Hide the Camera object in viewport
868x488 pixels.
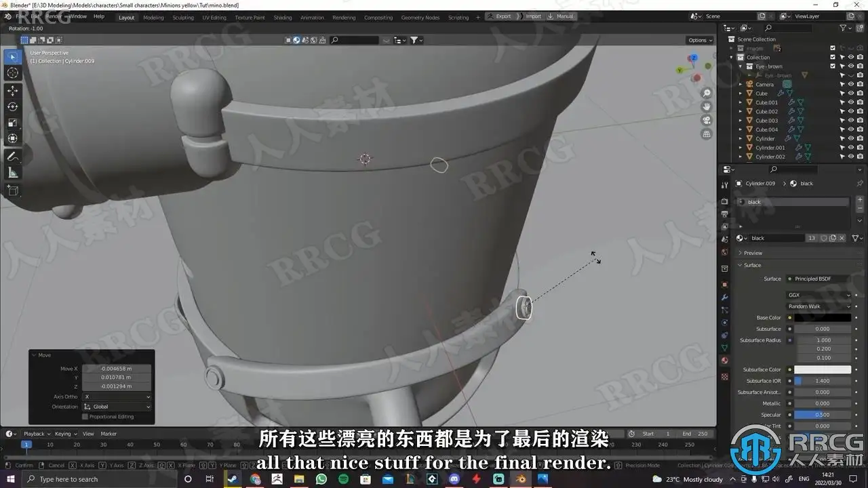[x=851, y=84]
